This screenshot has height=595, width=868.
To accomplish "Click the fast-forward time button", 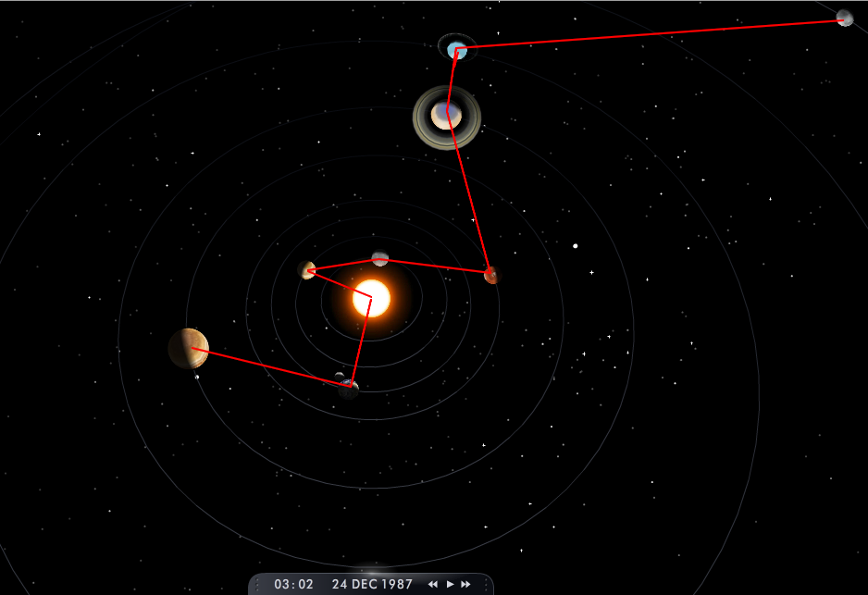I will coord(465,585).
